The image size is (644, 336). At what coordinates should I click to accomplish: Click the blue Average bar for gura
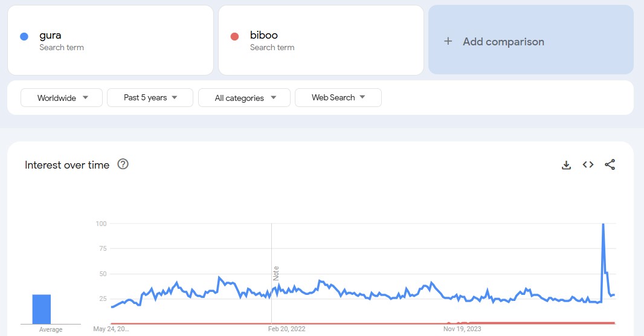click(42, 309)
